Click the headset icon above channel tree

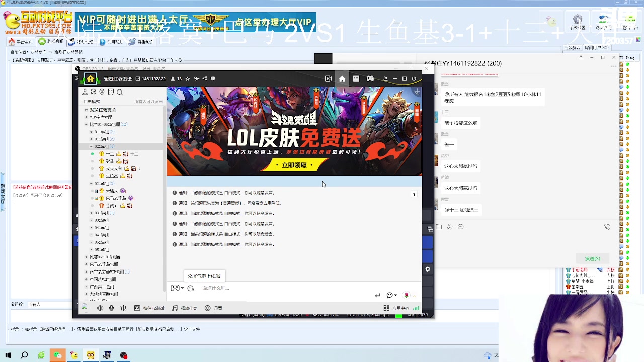coord(94,92)
